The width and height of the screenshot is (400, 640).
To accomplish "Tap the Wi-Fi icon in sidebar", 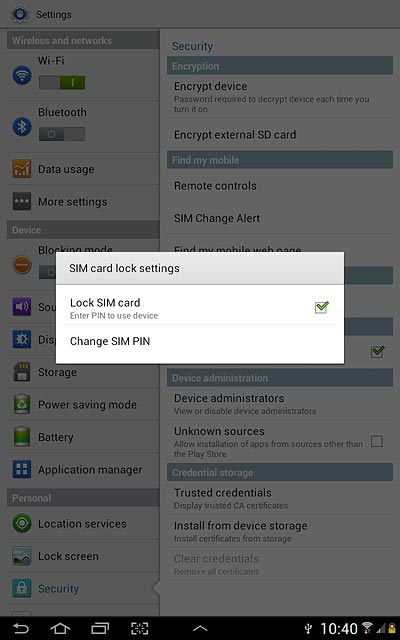I will coord(22,75).
